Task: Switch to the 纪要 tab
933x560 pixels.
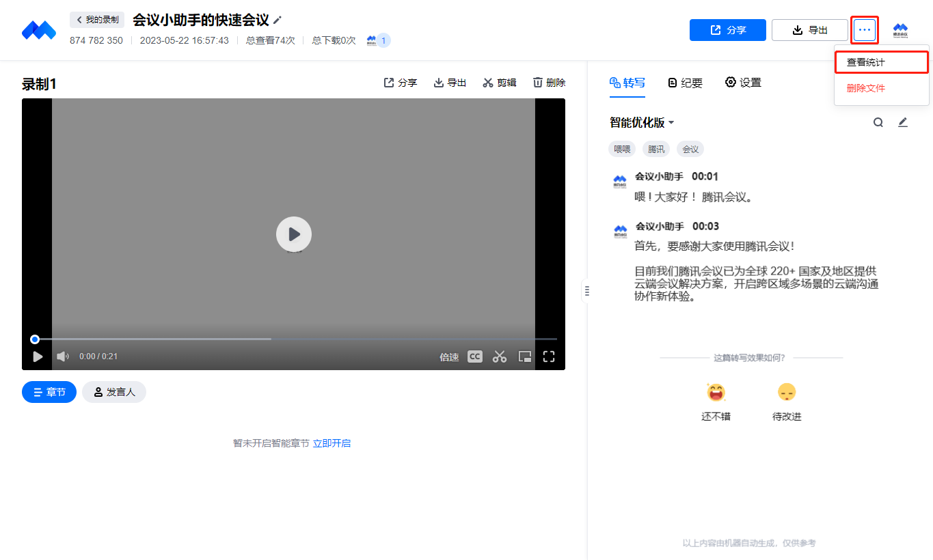Action: pyautogui.click(x=685, y=83)
